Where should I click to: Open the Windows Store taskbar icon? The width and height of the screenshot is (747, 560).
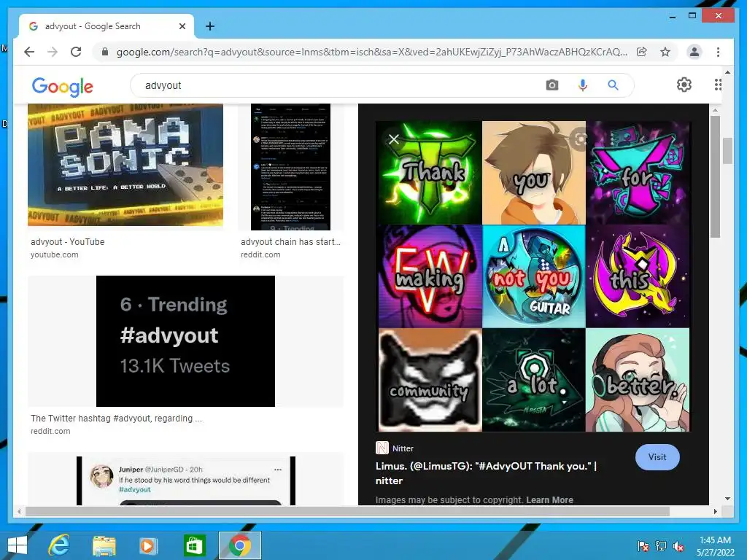point(194,545)
